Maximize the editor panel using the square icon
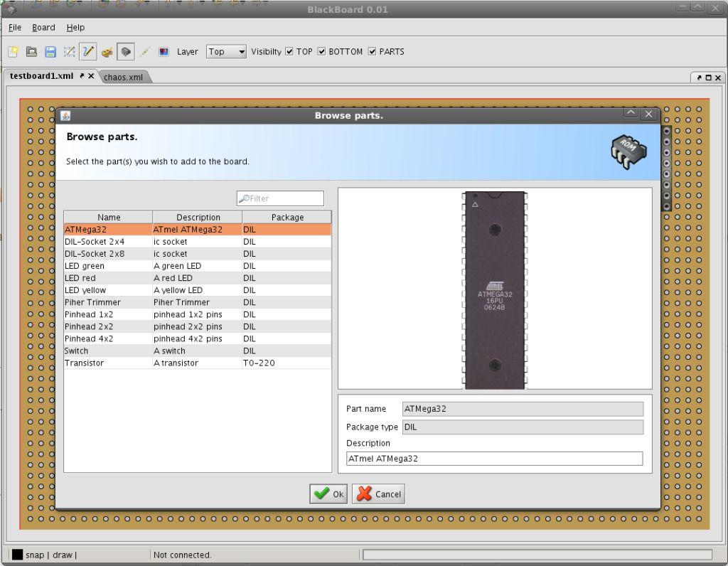The image size is (728, 566). click(x=708, y=78)
